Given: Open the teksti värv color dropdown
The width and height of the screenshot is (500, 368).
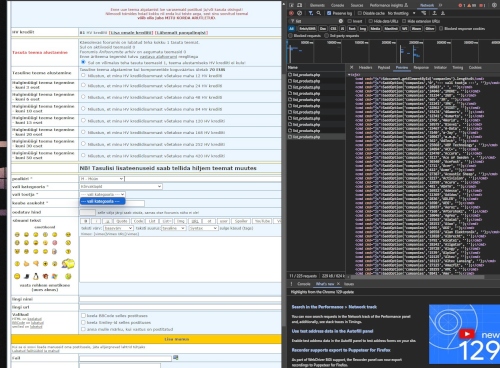Looking at the screenshot, I should point(118,228).
